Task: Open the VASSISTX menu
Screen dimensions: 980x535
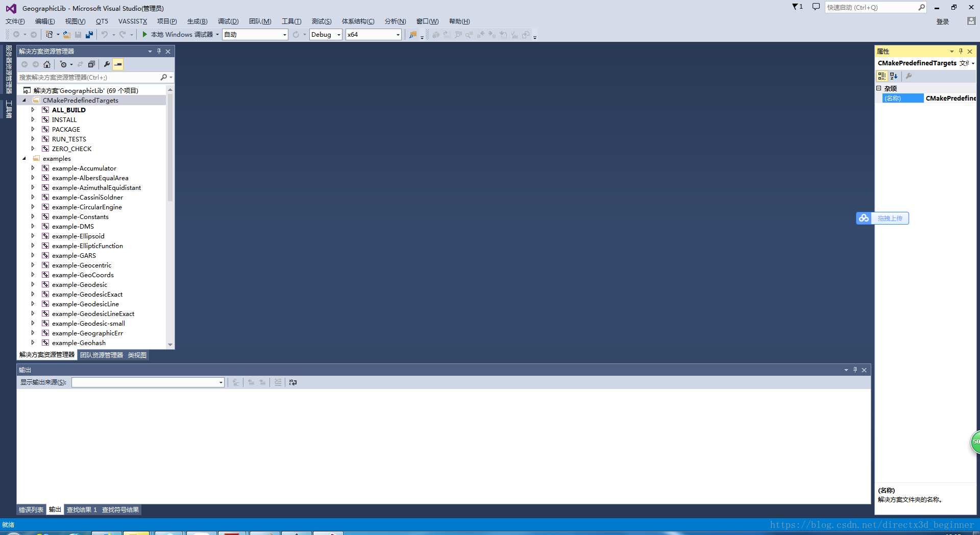Action: click(133, 21)
